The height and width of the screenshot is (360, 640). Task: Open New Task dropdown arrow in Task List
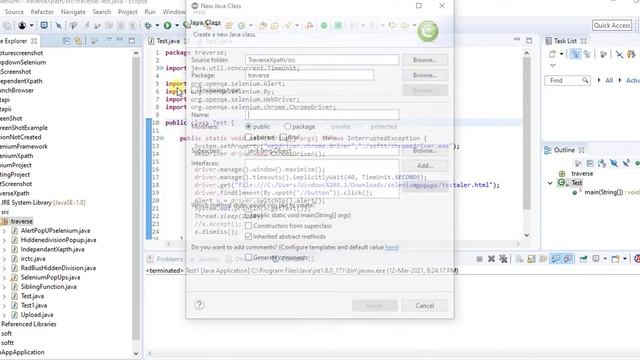coord(561,54)
